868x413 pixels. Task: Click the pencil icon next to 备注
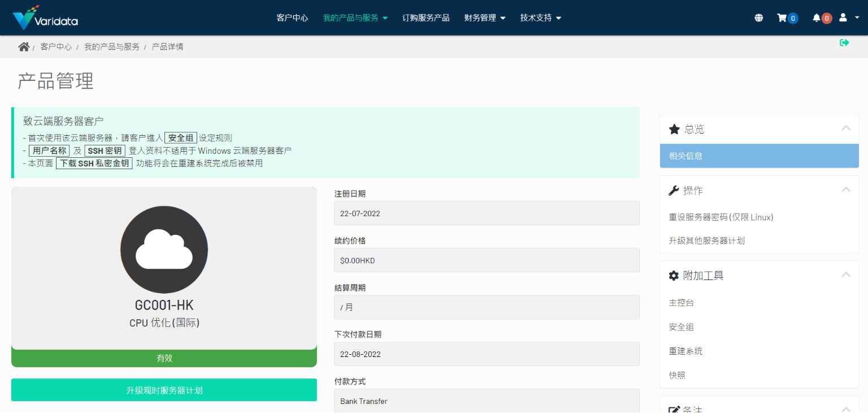click(x=674, y=409)
